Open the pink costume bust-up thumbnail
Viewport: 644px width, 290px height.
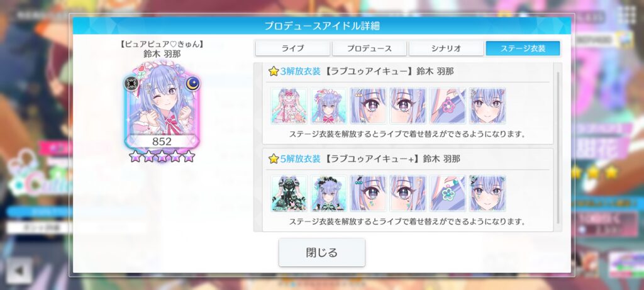pyautogui.click(x=328, y=106)
